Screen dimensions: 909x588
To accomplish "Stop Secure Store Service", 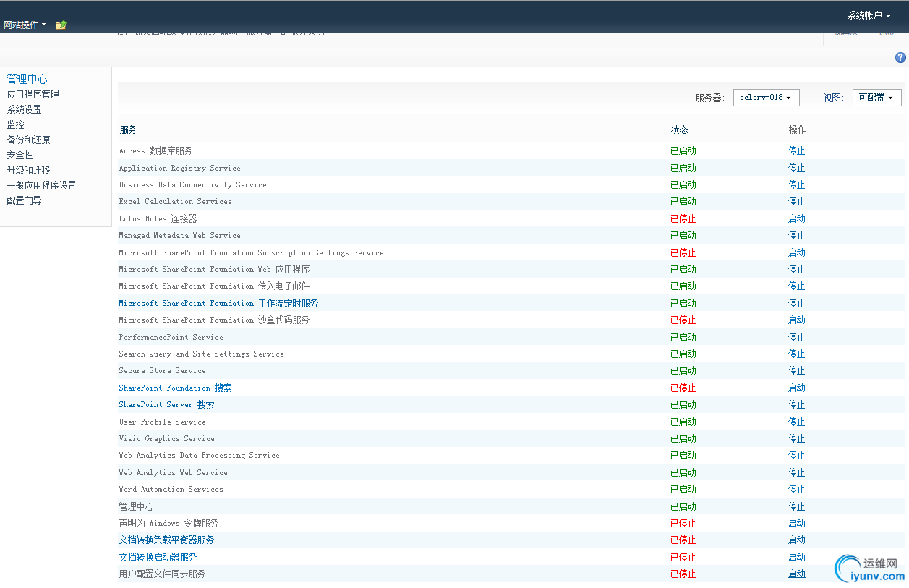I will [x=796, y=370].
